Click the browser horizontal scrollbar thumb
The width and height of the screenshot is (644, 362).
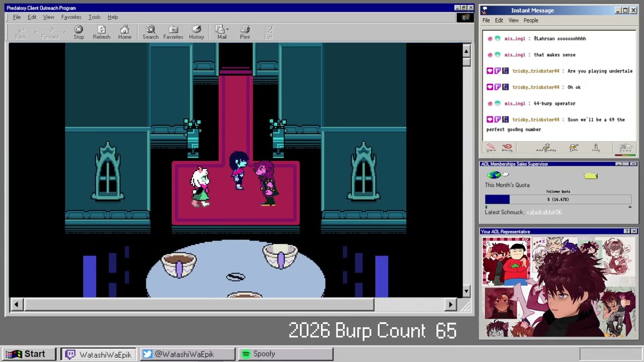(199, 304)
